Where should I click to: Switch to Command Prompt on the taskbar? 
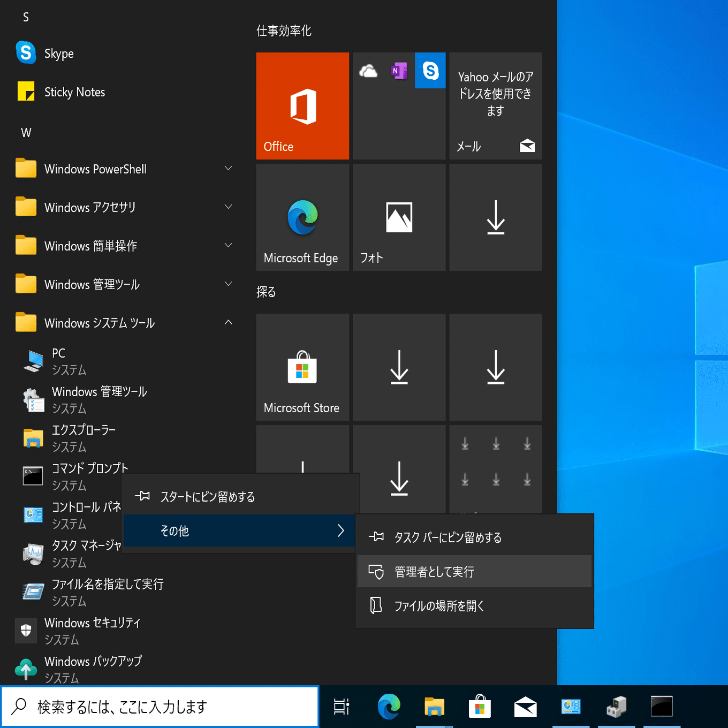662,707
